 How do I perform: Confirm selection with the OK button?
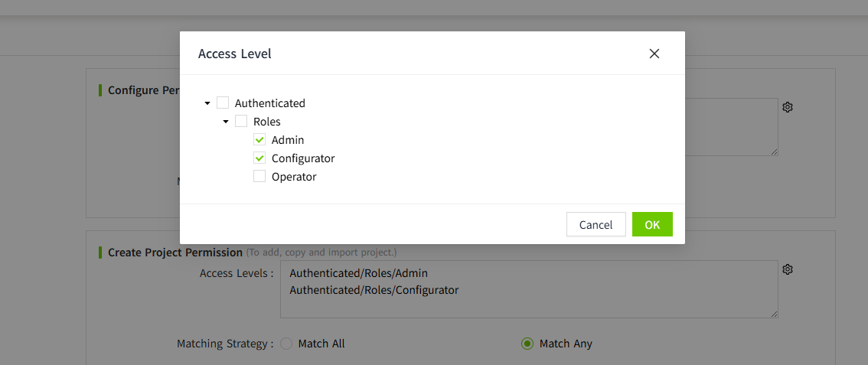coord(652,224)
